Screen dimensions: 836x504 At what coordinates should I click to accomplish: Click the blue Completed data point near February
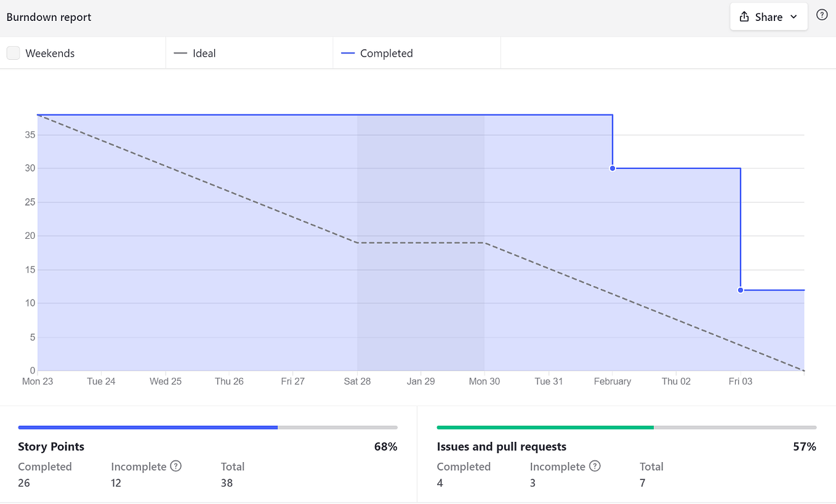612,168
